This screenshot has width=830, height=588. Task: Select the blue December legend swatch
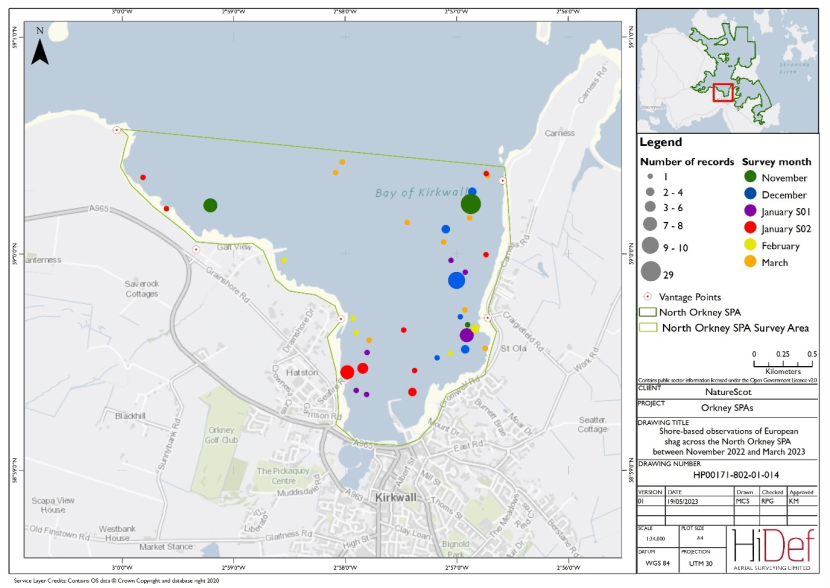click(x=750, y=194)
